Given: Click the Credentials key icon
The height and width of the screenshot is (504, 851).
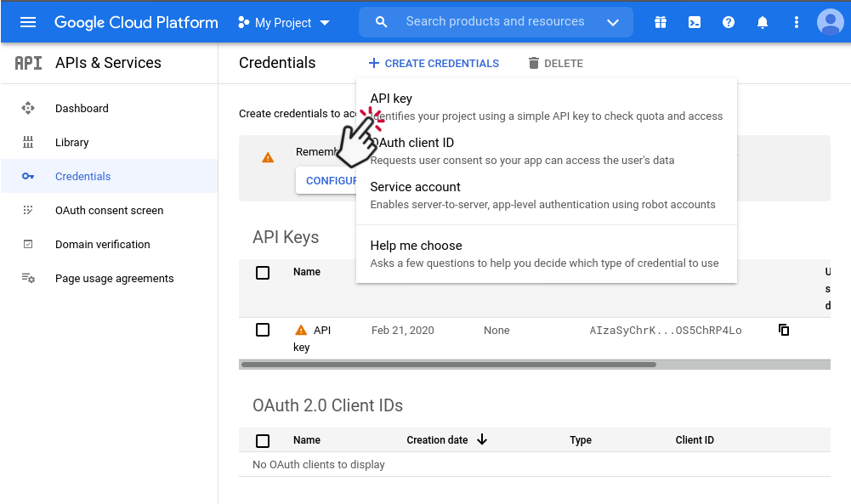Looking at the screenshot, I should [x=28, y=176].
